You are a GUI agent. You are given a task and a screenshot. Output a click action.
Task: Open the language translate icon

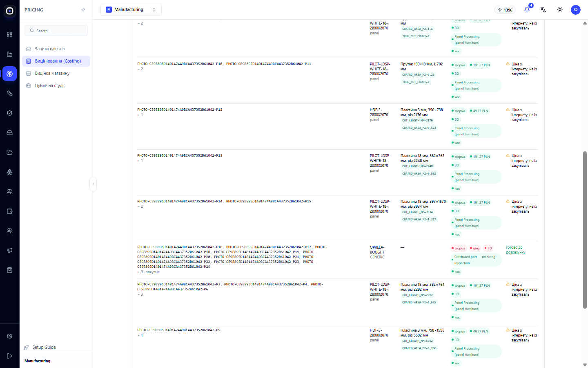pos(543,10)
